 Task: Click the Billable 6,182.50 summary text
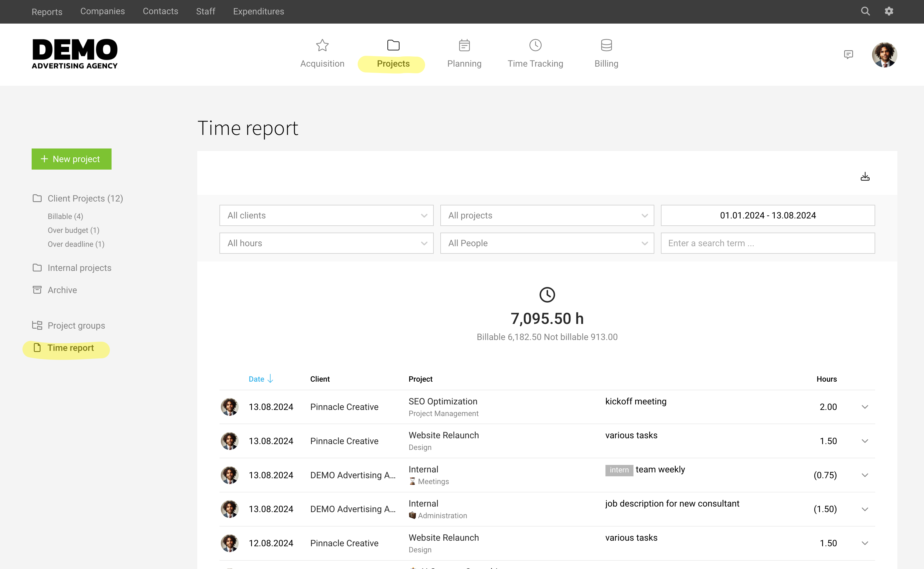[509, 337]
